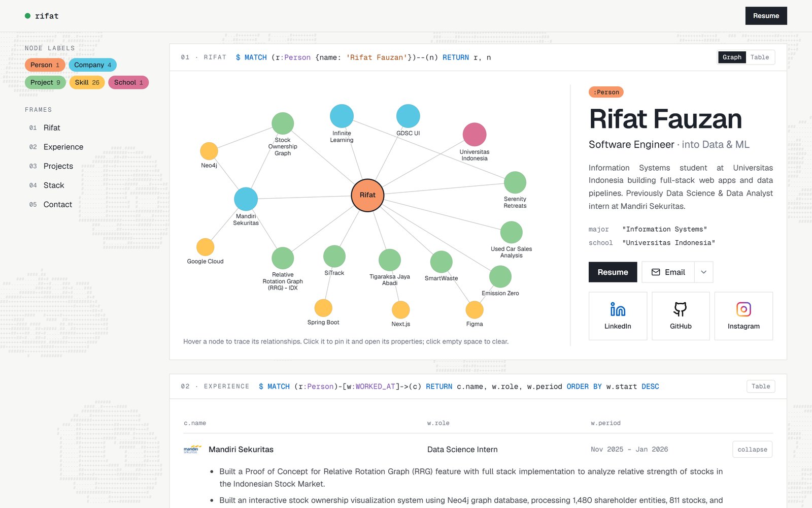Viewport: 812px width, 508px height.
Task: Click the w.period column header
Action: tap(605, 423)
